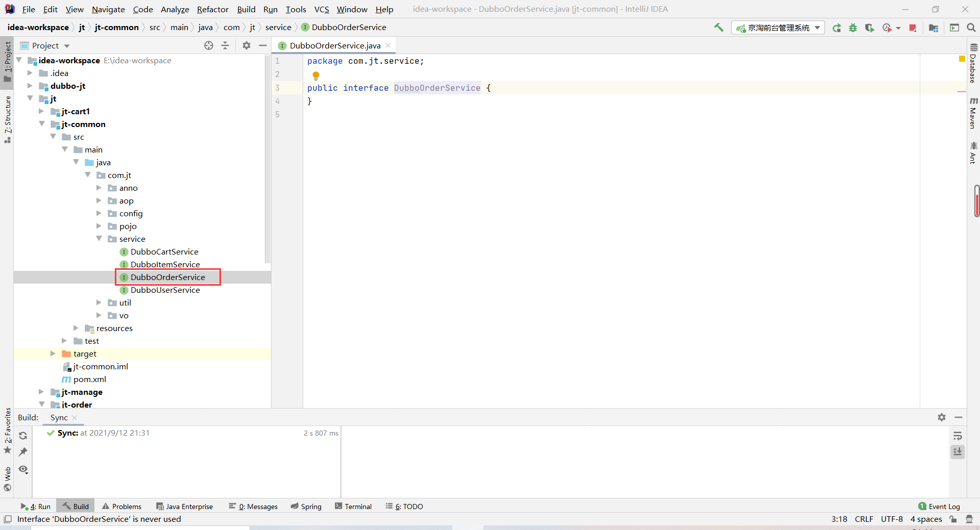Open the Refactor menu
This screenshot has height=530, width=980.
pyautogui.click(x=213, y=9)
